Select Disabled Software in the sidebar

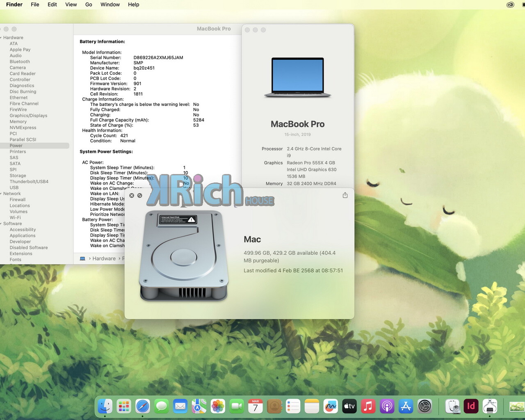click(x=29, y=248)
